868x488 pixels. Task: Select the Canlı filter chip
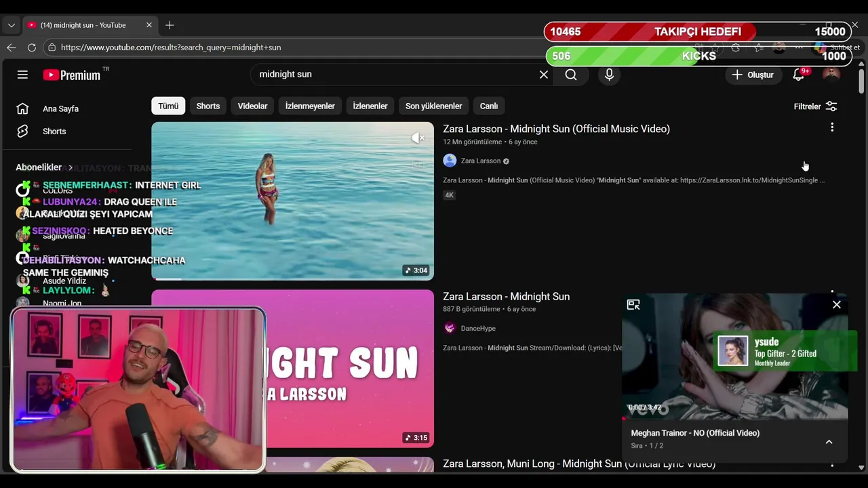click(489, 106)
